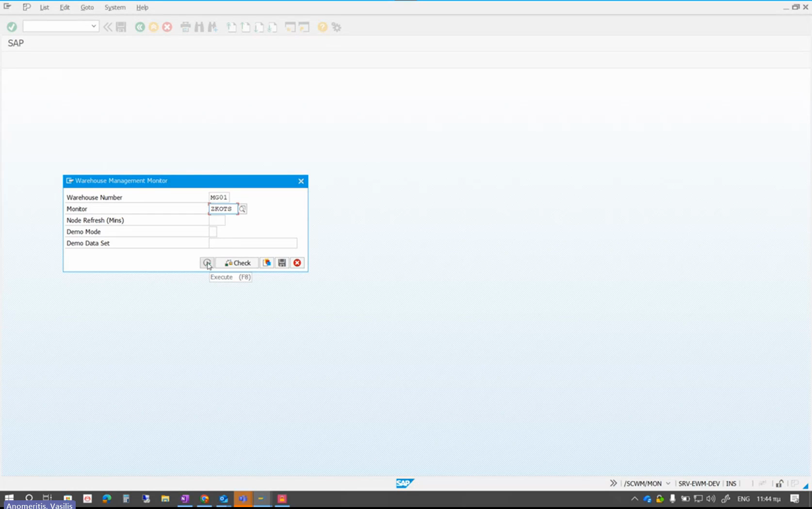812x509 pixels.
Task: Open Chrome from the Windows taskbar
Action: [204, 499]
